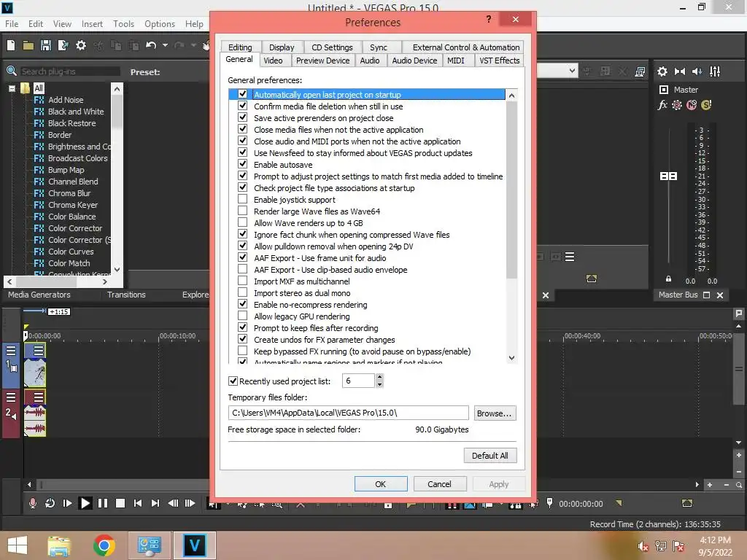This screenshot has height=560, width=747.
Task: Switch to the Video preferences tab
Action: (x=273, y=61)
